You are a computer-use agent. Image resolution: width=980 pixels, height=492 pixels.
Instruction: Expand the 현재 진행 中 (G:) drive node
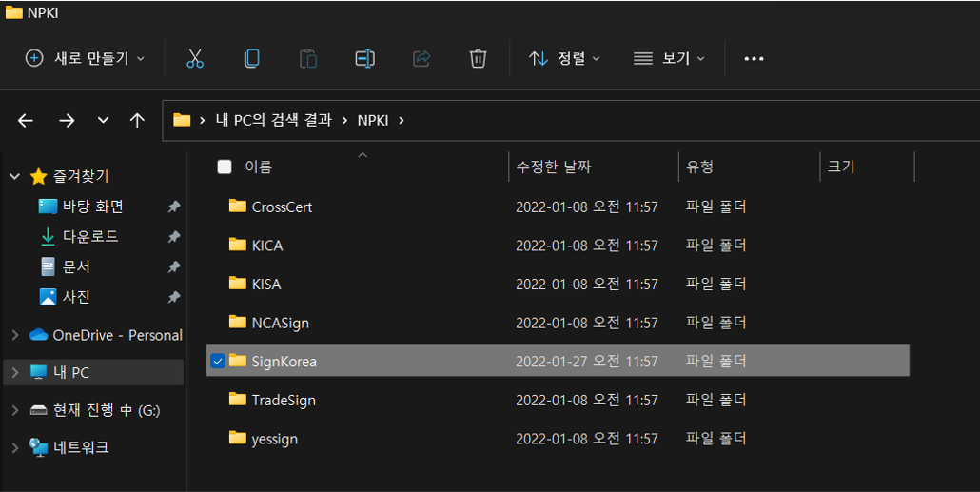[x=15, y=411]
